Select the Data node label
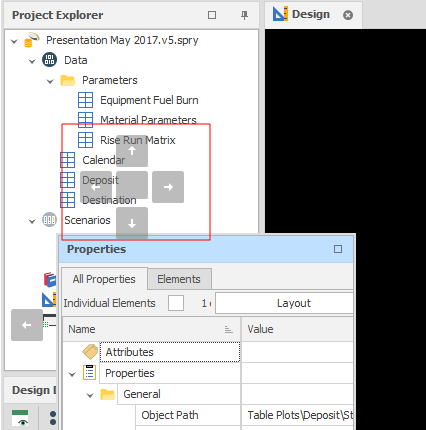This screenshot has height=430, width=426. click(76, 60)
